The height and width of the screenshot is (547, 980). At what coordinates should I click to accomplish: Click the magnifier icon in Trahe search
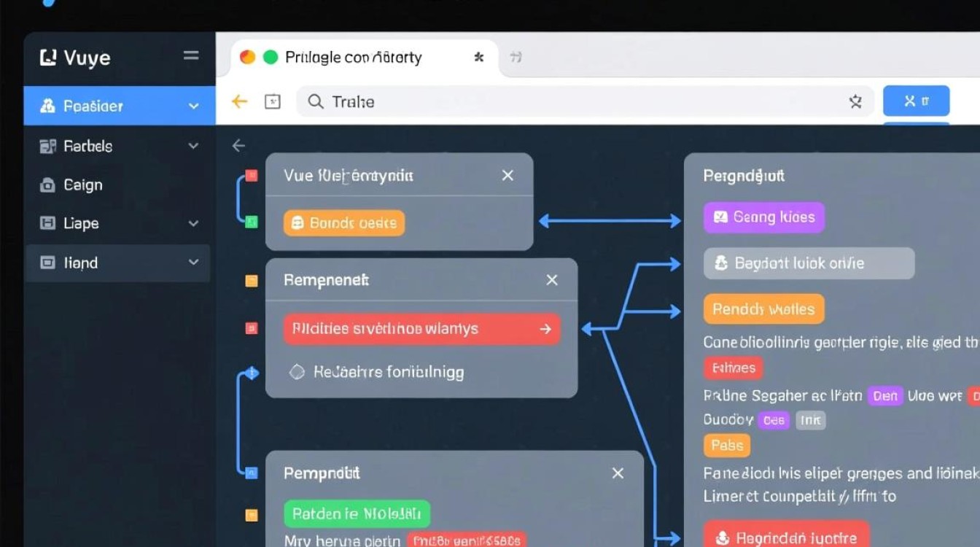point(315,101)
